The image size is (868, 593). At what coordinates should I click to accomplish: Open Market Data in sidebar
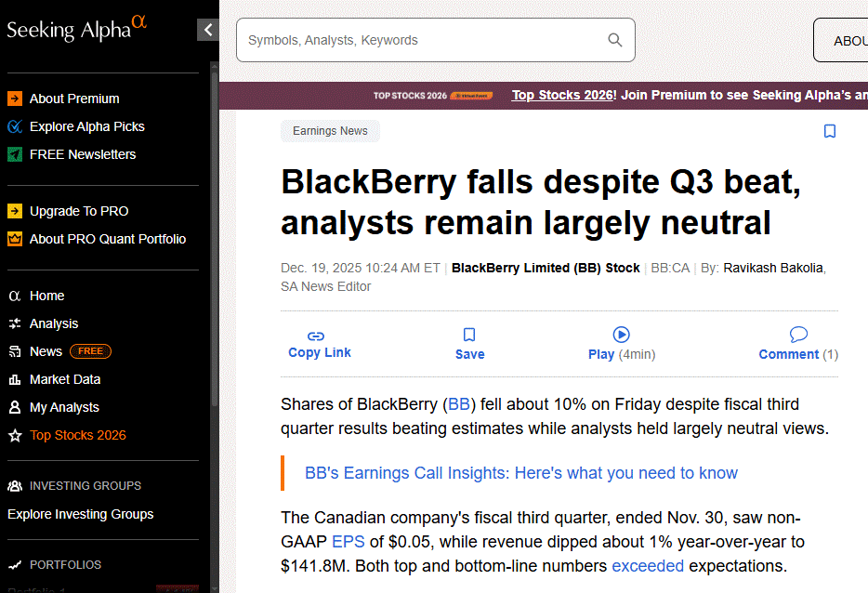[65, 379]
